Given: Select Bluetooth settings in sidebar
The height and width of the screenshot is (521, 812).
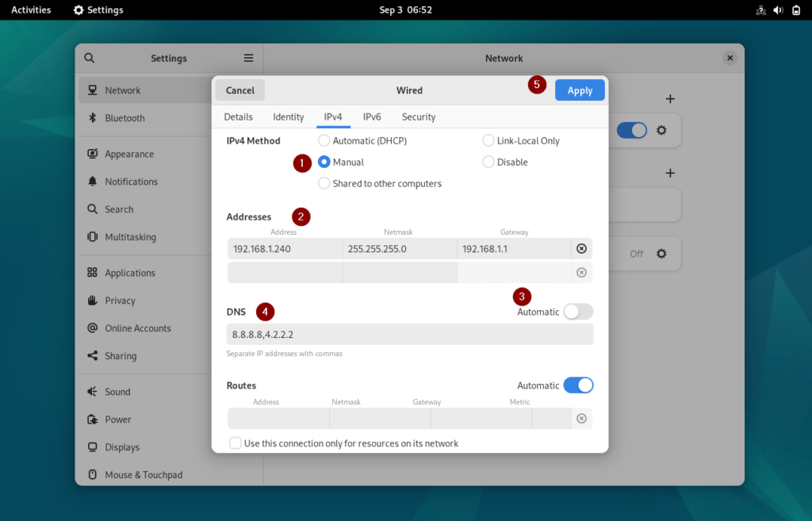Looking at the screenshot, I should point(127,119).
